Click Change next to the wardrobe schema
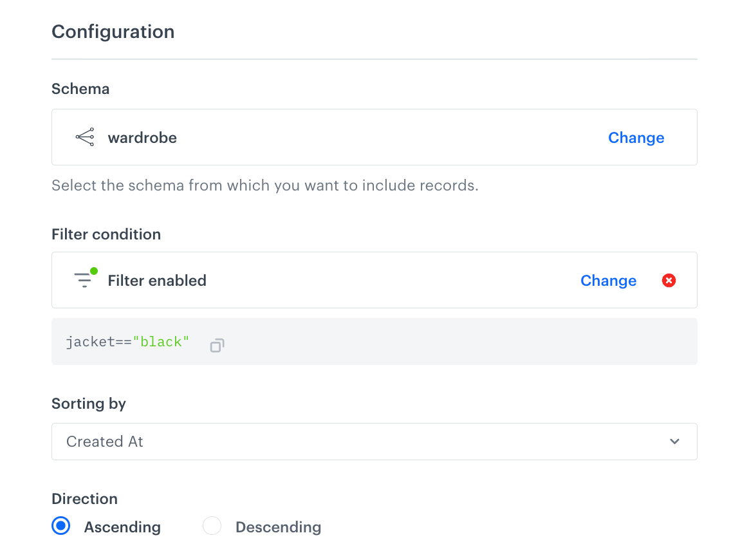 (636, 137)
